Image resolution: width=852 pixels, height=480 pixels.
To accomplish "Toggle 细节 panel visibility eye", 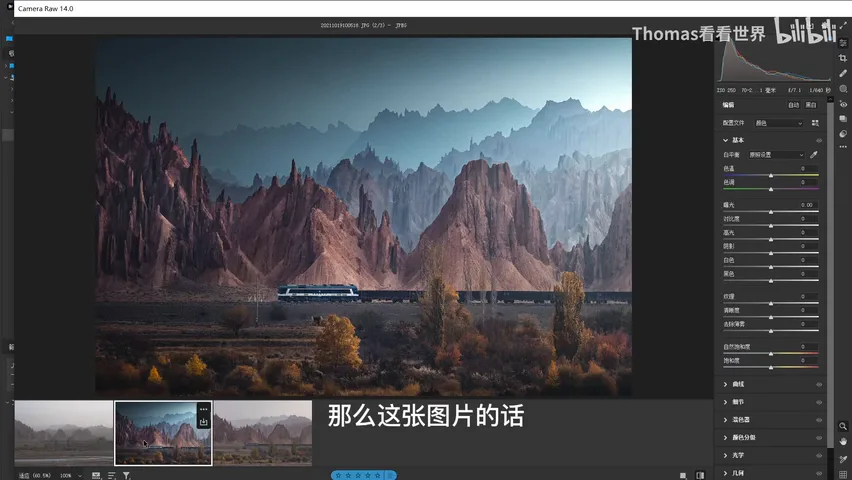I will coord(819,402).
